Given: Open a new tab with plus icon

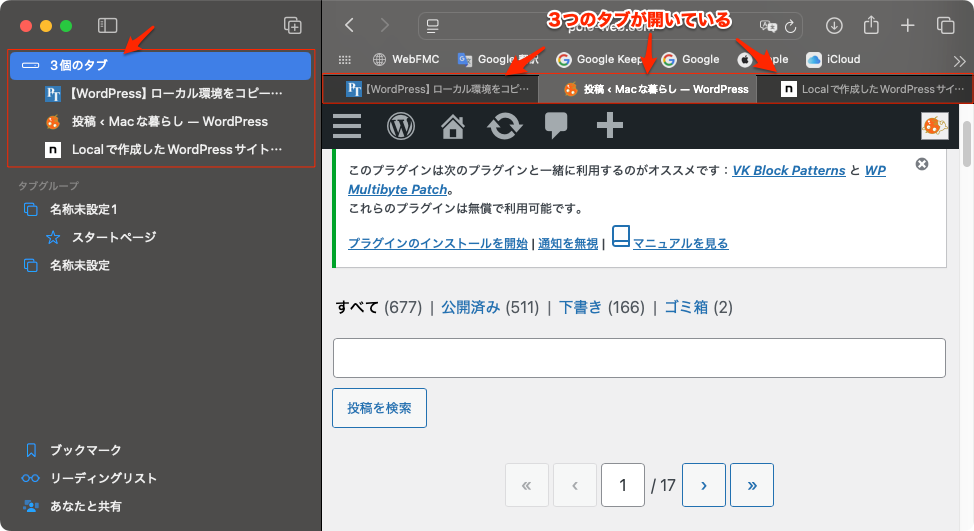Looking at the screenshot, I should (907, 26).
